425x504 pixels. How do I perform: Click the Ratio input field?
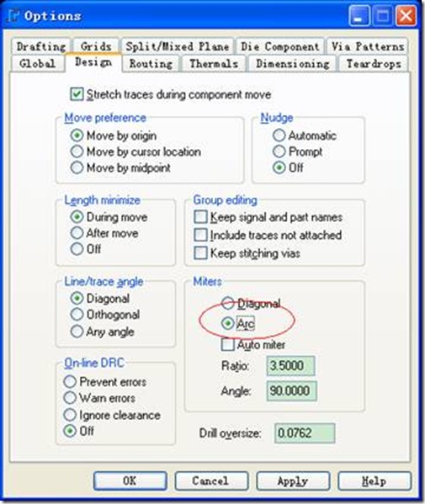click(x=290, y=366)
